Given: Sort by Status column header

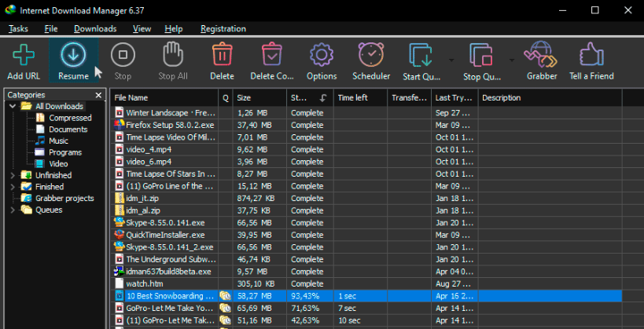Looking at the screenshot, I should coord(310,98).
